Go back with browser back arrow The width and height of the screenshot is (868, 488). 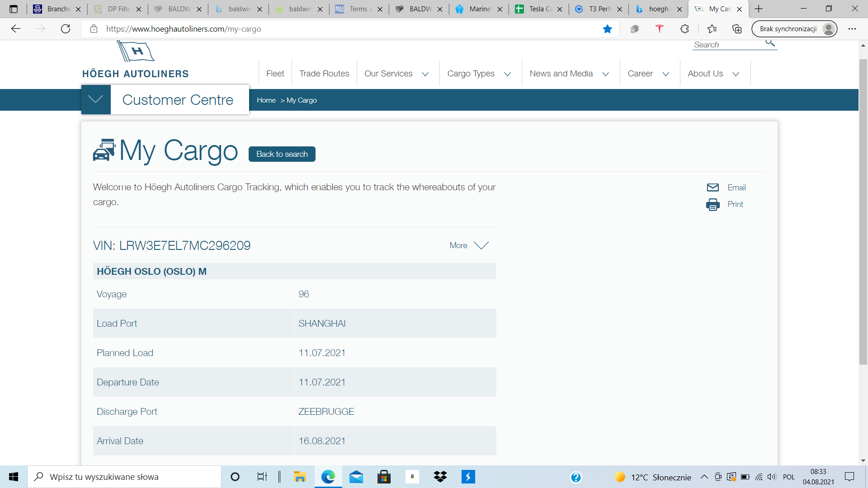16,29
